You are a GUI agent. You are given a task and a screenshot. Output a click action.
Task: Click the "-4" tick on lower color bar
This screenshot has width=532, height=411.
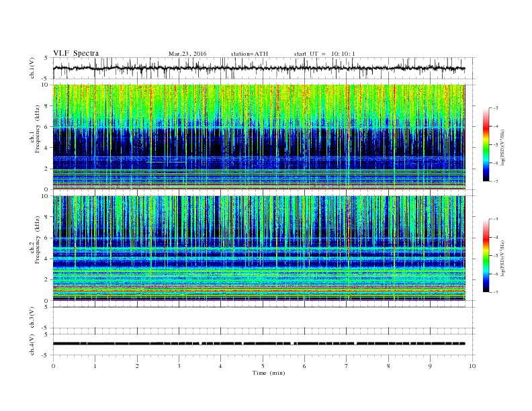496,237
